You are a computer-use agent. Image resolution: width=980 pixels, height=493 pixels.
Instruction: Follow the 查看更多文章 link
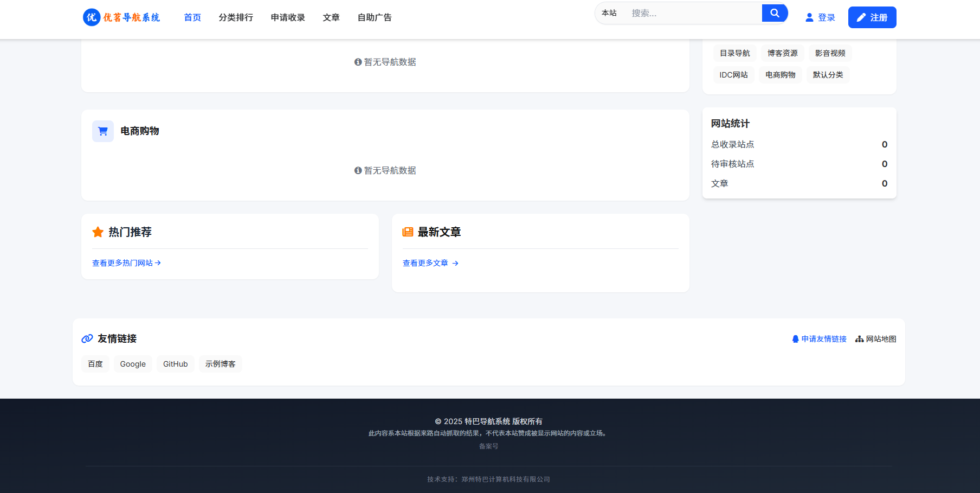coord(430,263)
